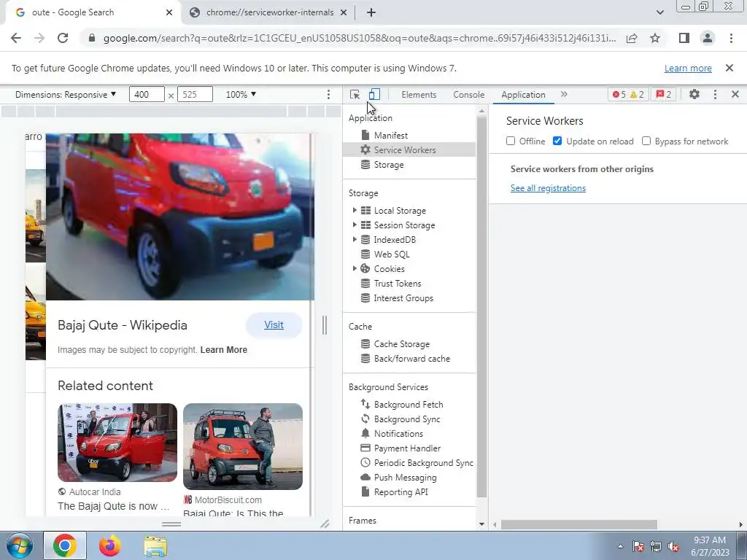
Task: Expand the Cookies tree node
Action: pyautogui.click(x=355, y=268)
